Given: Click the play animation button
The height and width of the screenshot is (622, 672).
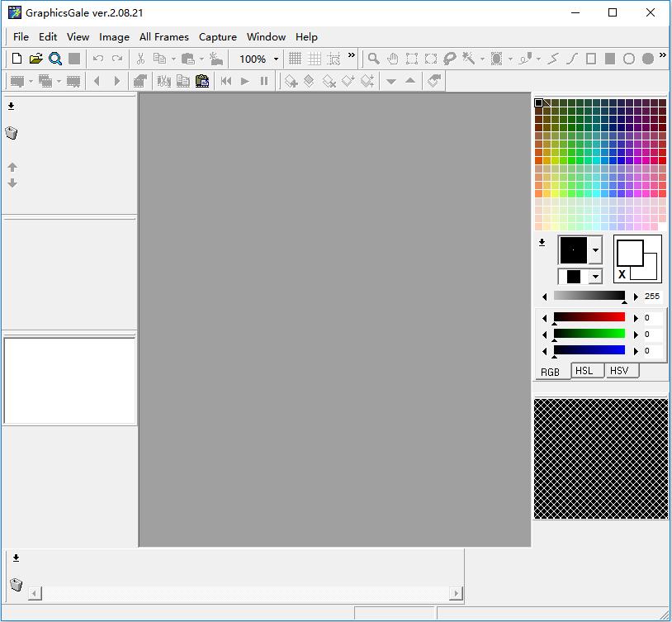Looking at the screenshot, I should pyautogui.click(x=245, y=81).
